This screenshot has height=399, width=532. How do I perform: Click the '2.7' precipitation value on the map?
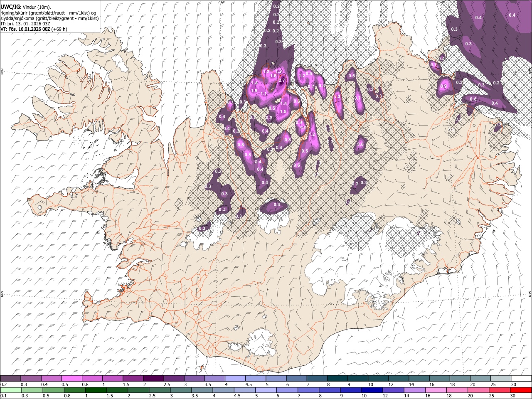tap(282, 81)
